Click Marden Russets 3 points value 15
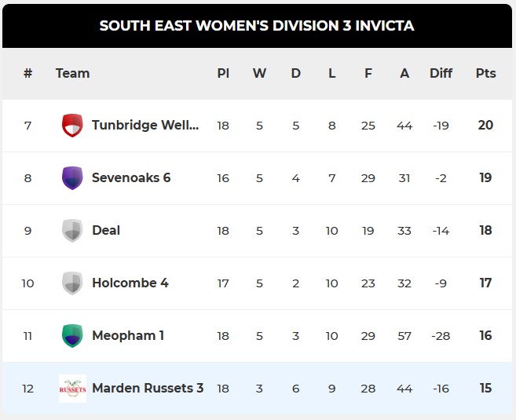 pos(485,389)
